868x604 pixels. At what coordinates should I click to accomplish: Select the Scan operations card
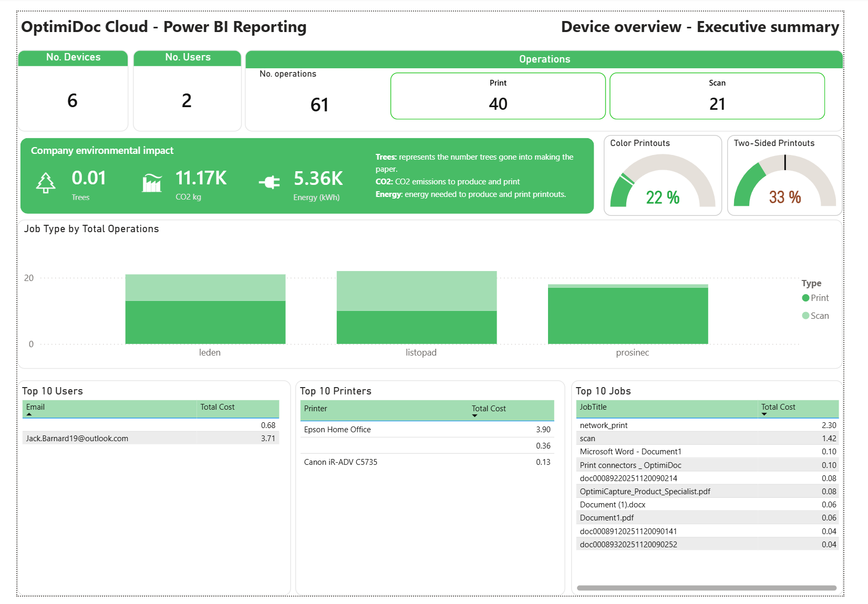717,96
